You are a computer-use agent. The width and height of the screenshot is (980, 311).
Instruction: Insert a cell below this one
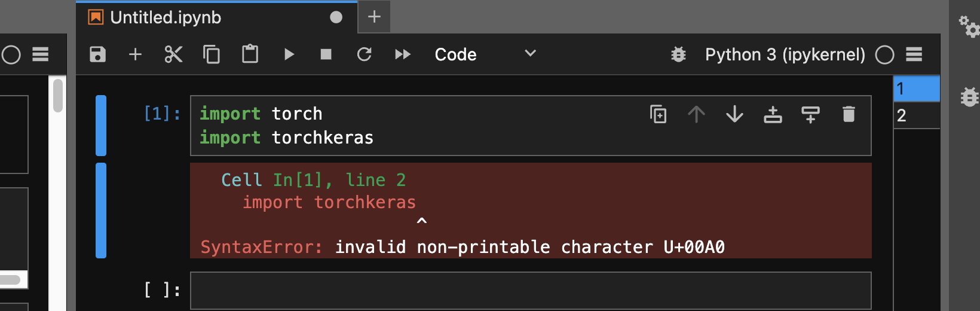tap(810, 114)
